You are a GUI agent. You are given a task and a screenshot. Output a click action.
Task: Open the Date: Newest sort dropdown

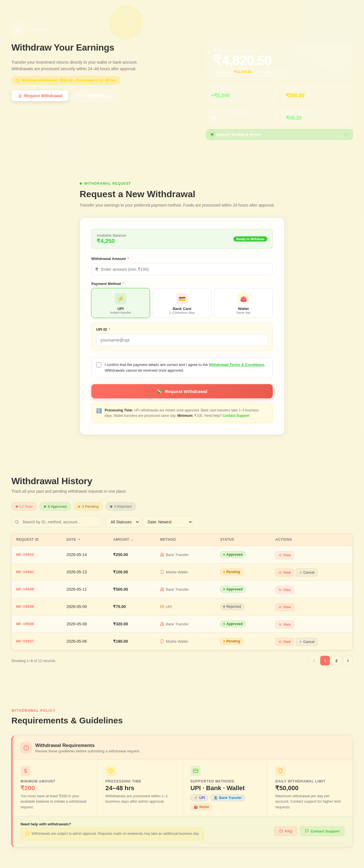[168, 522]
